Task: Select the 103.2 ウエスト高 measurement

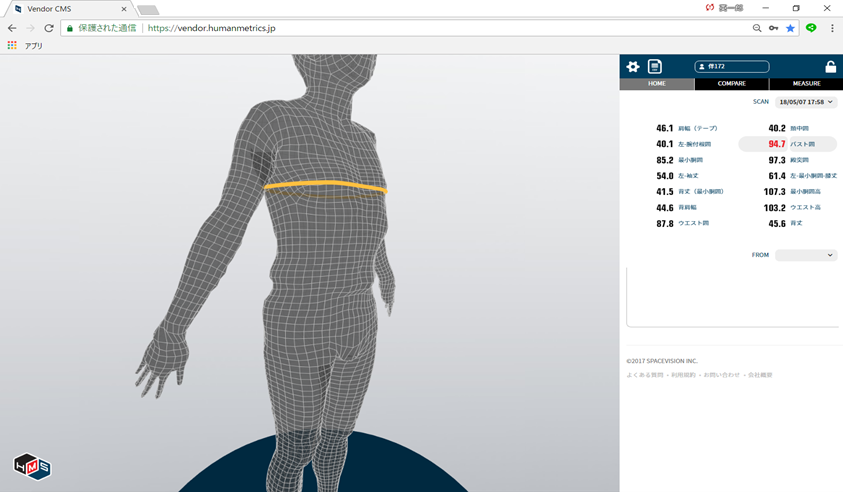Action: pyautogui.click(x=792, y=208)
